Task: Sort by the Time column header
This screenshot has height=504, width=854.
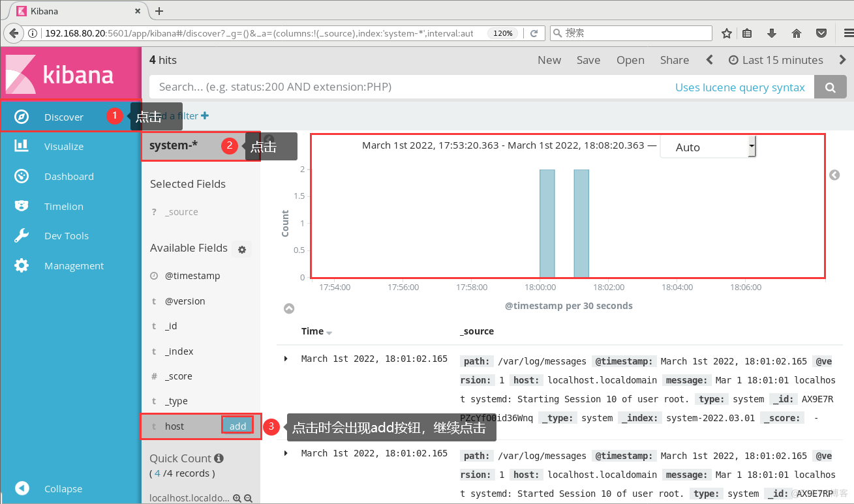Action: tap(316, 331)
